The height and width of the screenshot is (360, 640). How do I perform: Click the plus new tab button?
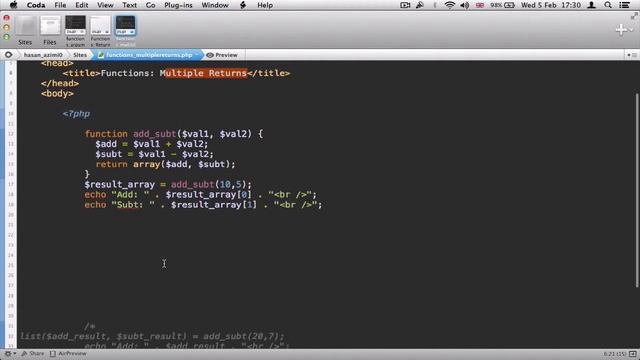[621, 29]
